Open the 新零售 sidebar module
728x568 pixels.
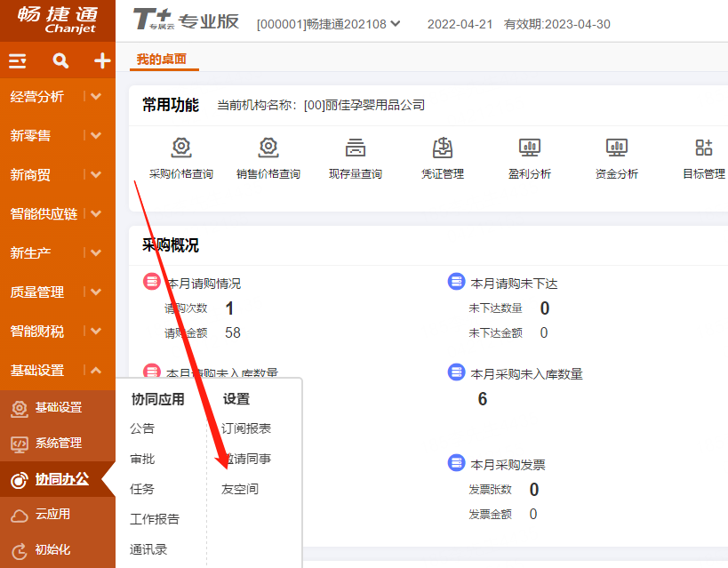30,136
